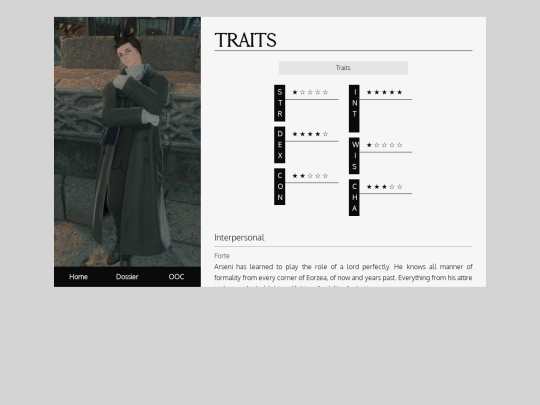Click the DEX stat label

pos(280,145)
